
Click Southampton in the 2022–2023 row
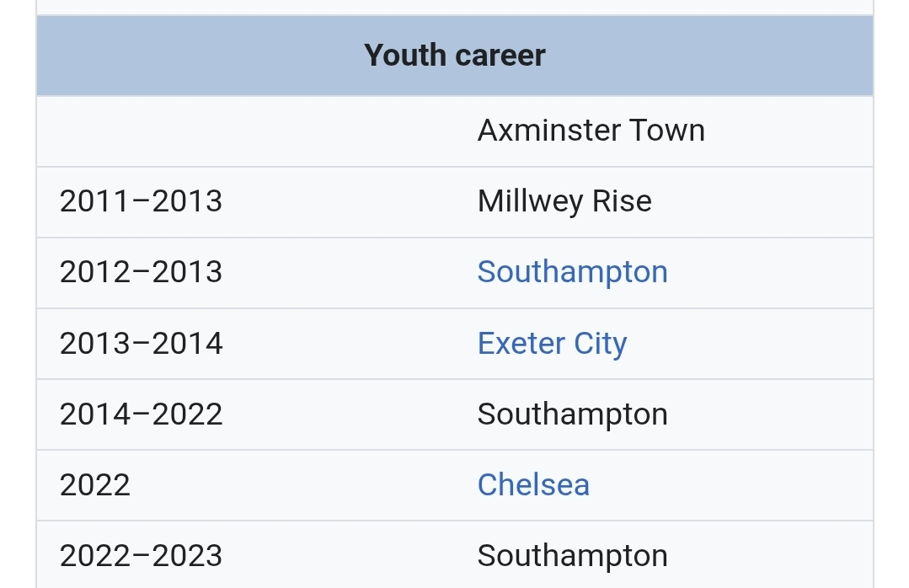coord(572,556)
